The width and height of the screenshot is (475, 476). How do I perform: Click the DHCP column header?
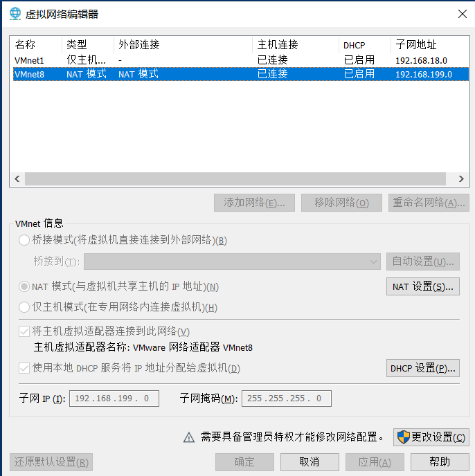tap(365, 44)
